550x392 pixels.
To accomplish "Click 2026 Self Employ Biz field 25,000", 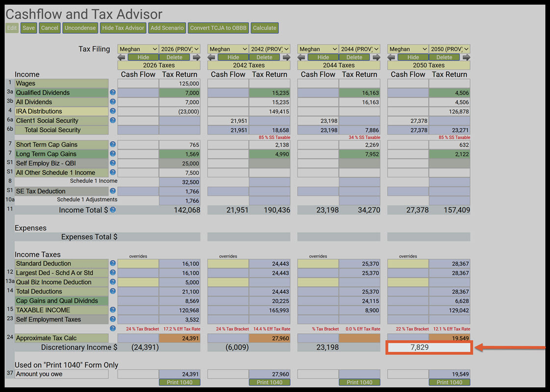I will click(x=179, y=163).
